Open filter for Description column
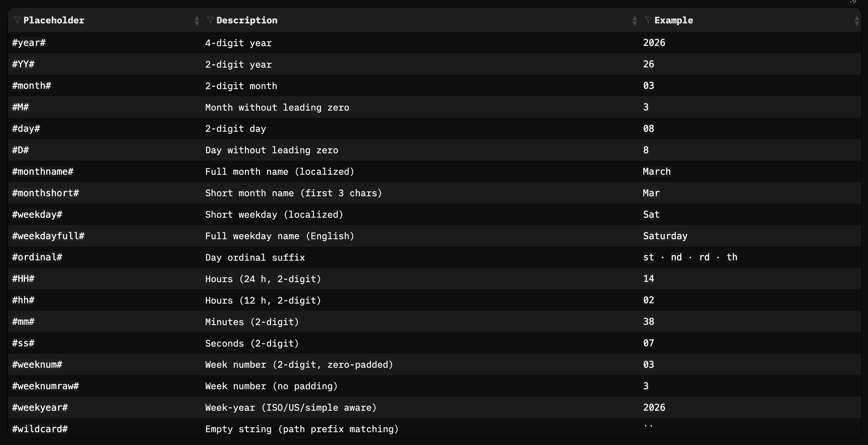 (210, 20)
